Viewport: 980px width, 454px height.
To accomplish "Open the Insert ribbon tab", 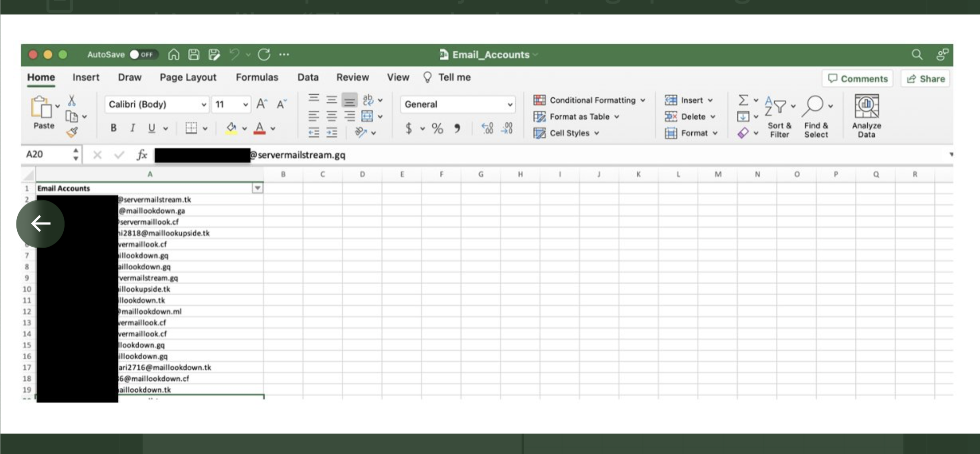I will pyautogui.click(x=86, y=77).
